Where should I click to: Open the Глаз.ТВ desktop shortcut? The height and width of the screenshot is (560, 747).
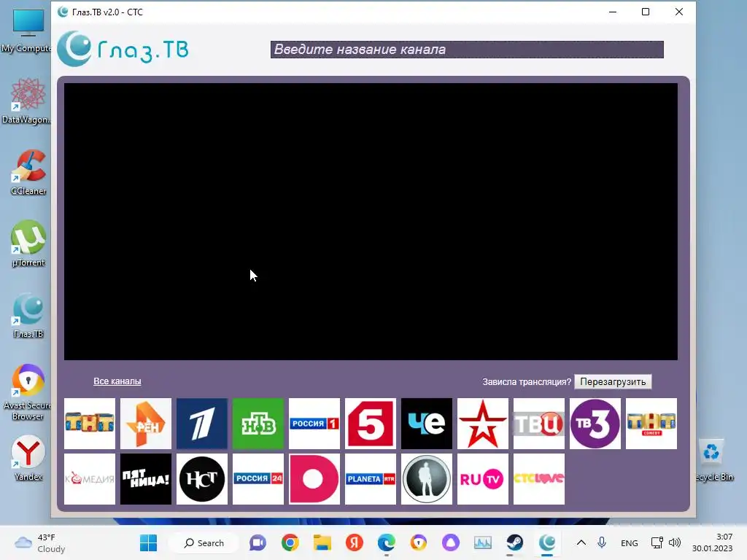[28, 315]
